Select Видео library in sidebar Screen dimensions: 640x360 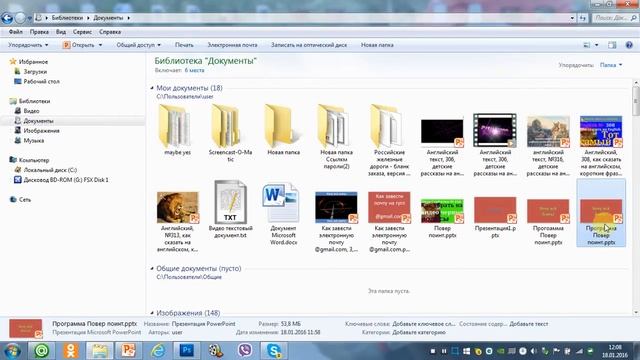point(31,111)
